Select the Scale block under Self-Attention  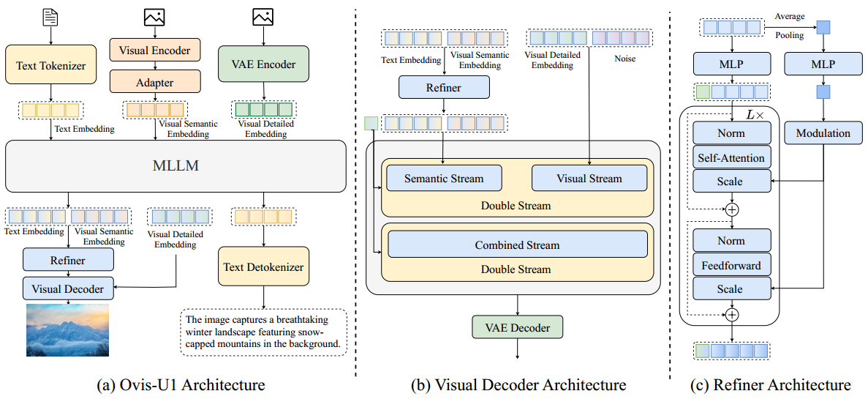(x=732, y=182)
